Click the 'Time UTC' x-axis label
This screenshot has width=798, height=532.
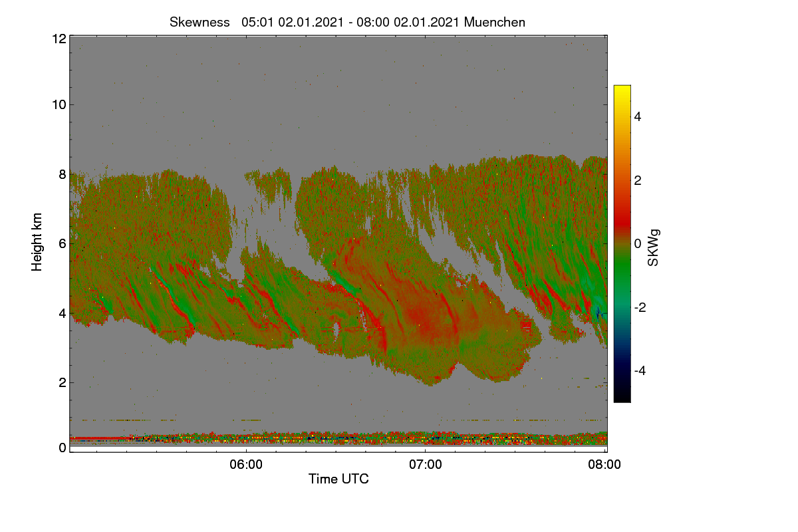(338, 478)
